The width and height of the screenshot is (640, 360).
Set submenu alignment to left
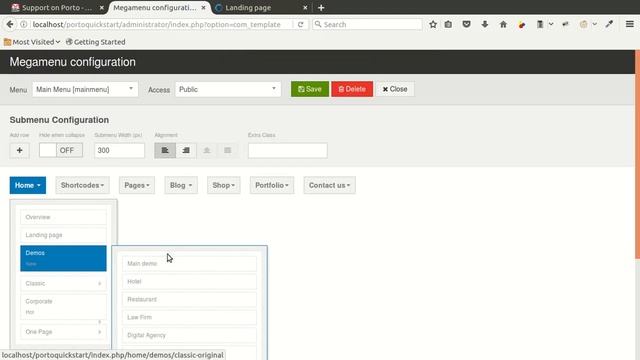click(165, 150)
